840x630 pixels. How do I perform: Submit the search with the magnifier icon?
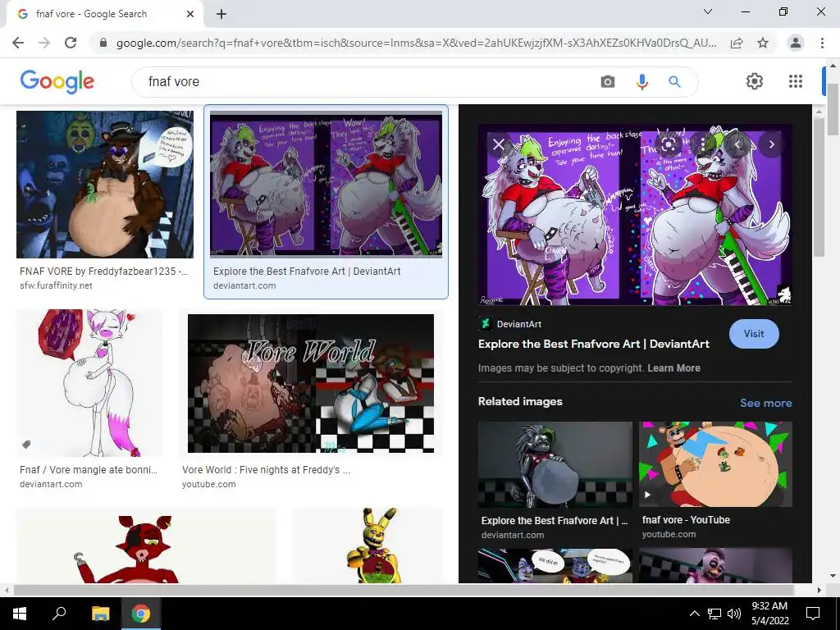tap(674, 81)
